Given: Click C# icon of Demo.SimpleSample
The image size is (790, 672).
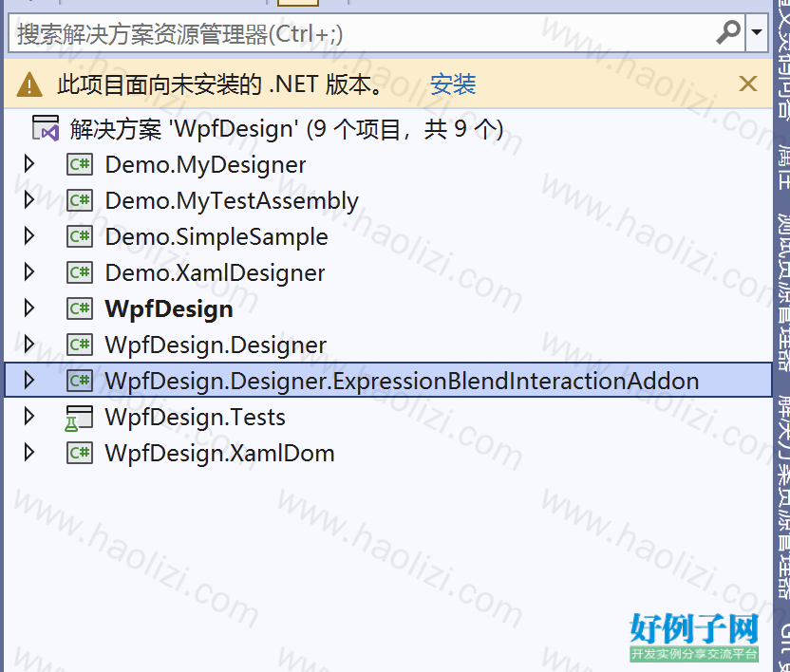Looking at the screenshot, I should point(80,236).
